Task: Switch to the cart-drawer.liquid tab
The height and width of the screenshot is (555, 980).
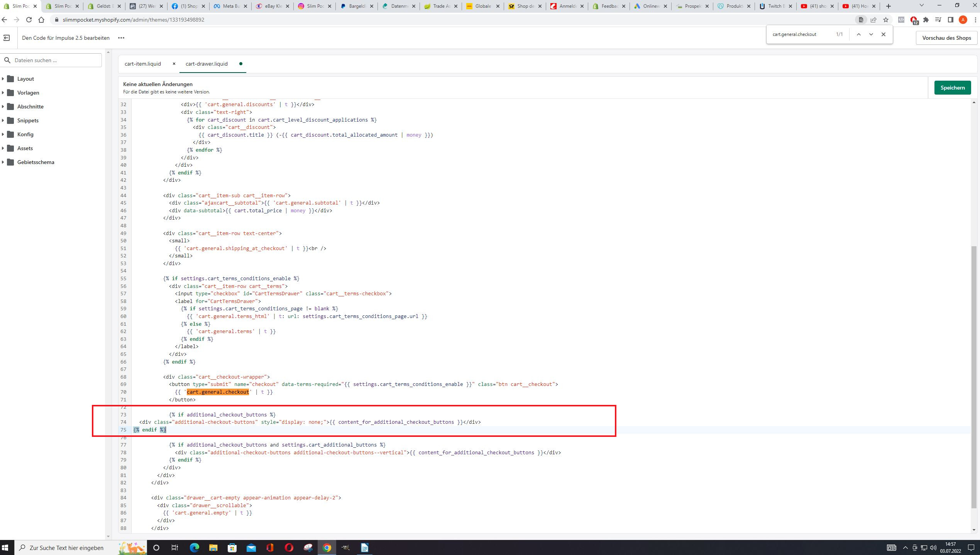Action: pyautogui.click(x=206, y=64)
